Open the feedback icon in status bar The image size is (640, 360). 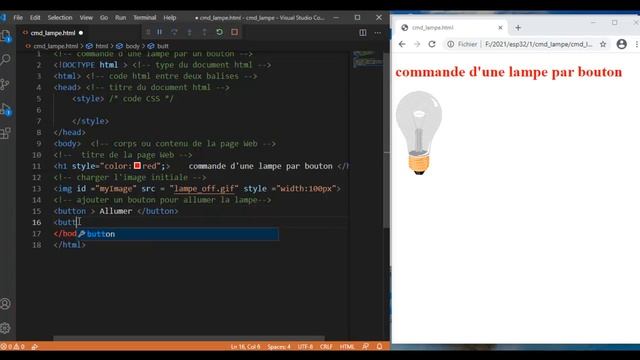(x=365, y=347)
